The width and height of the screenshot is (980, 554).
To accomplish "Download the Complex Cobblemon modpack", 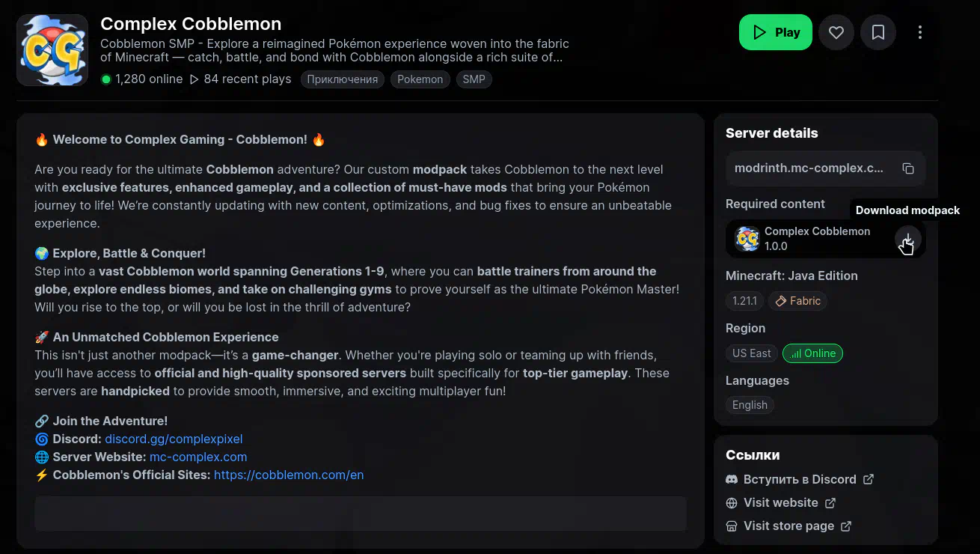I will point(907,239).
